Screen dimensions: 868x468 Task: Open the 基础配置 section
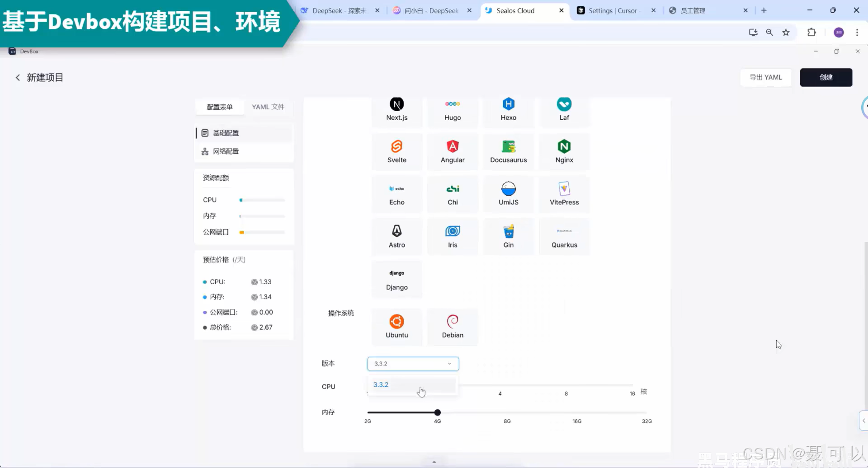pyautogui.click(x=244, y=133)
